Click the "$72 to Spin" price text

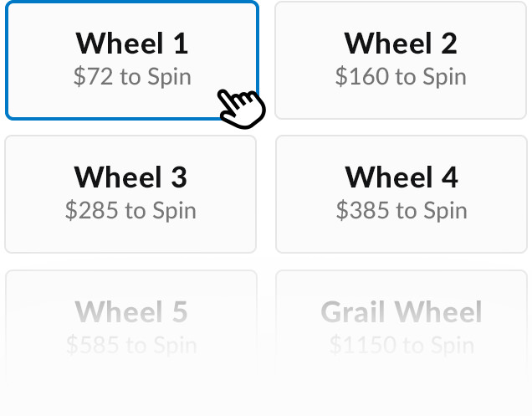pos(132,77)
